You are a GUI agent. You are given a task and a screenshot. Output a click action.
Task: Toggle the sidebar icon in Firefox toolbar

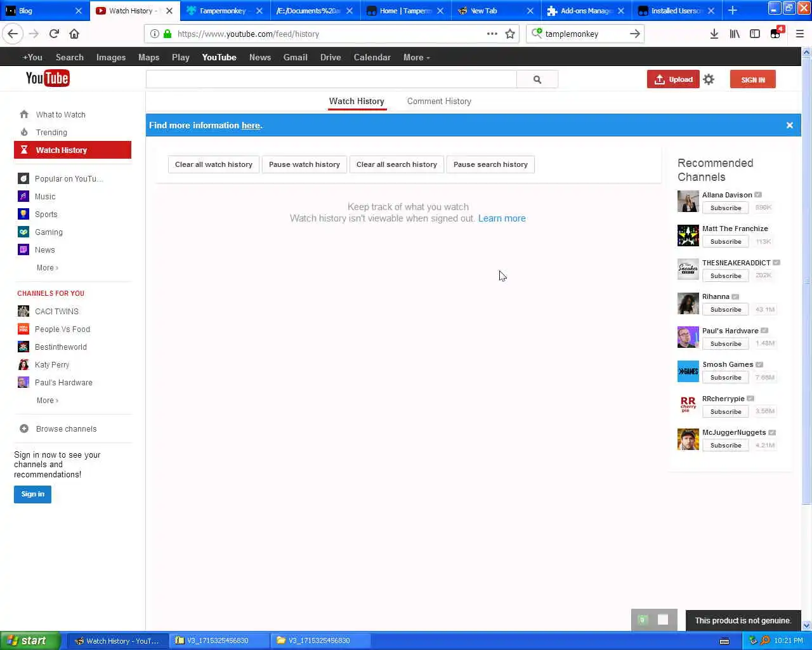(x=755, y=34)
